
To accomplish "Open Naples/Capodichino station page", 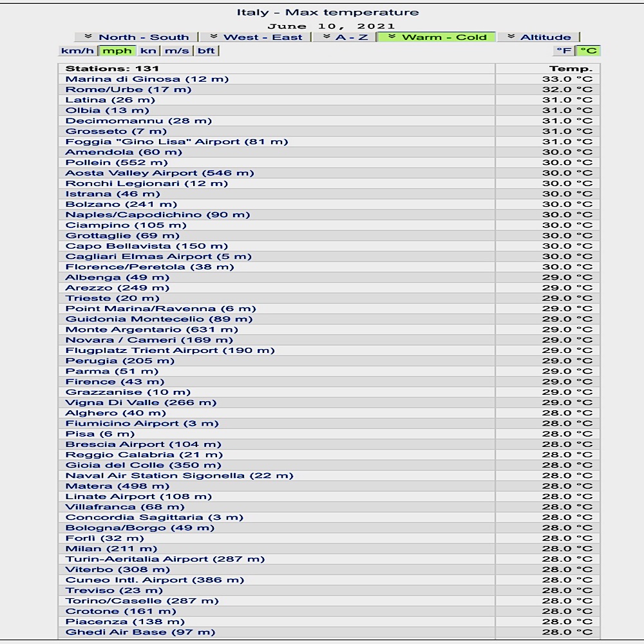I will (x=157, y=215).
